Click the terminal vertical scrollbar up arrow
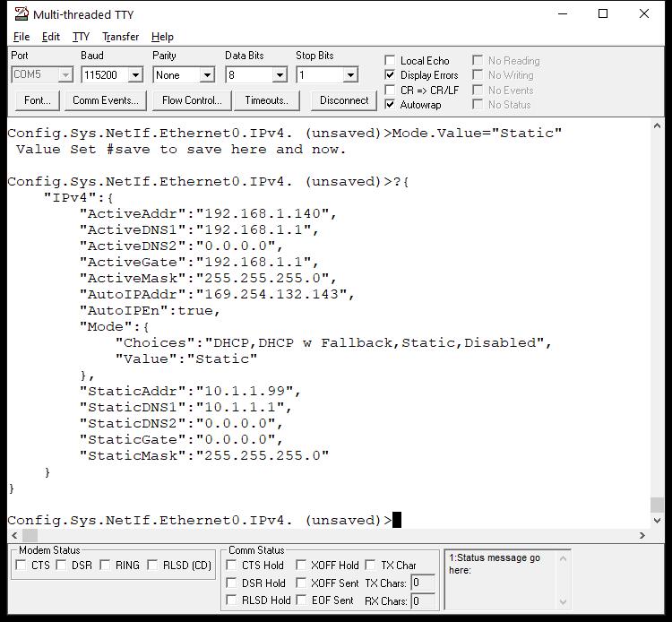Viewport: 672px width, 622px height. click(657, 125)
